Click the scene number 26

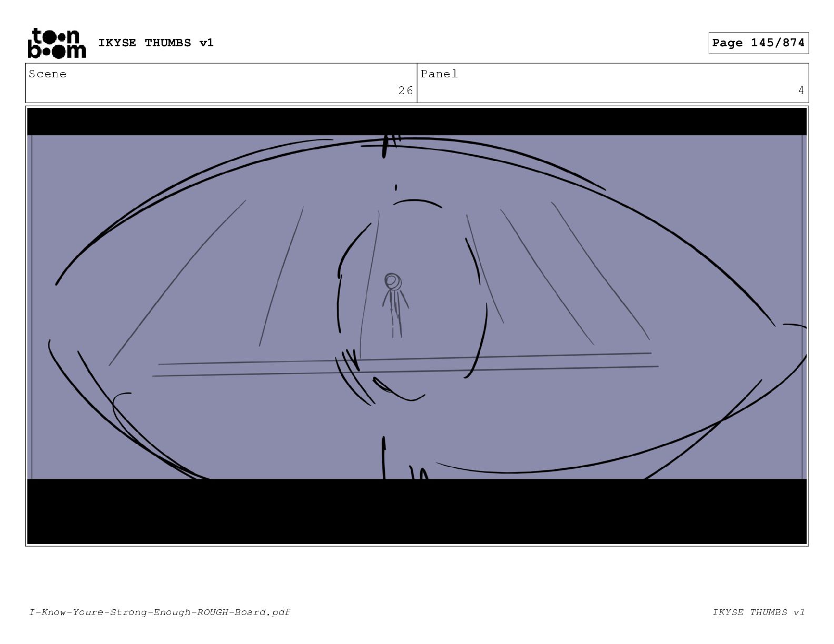pyautogui.click(x=405, y=90)
